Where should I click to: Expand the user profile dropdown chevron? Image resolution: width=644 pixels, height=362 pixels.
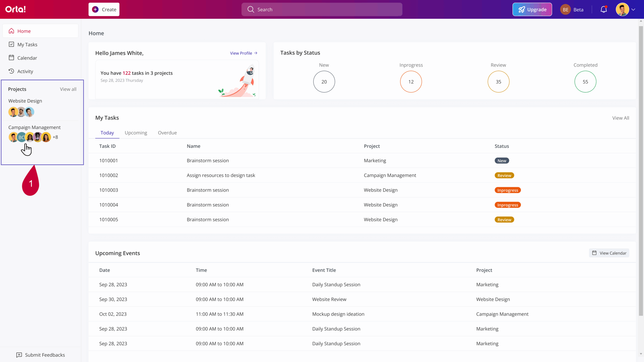(x=633, y=10)
